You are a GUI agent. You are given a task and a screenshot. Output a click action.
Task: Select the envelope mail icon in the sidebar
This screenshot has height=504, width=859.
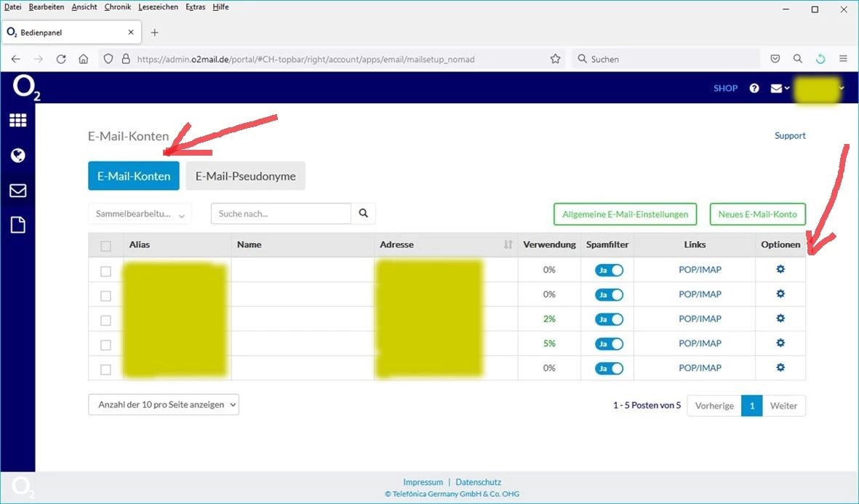coord(17,191)
